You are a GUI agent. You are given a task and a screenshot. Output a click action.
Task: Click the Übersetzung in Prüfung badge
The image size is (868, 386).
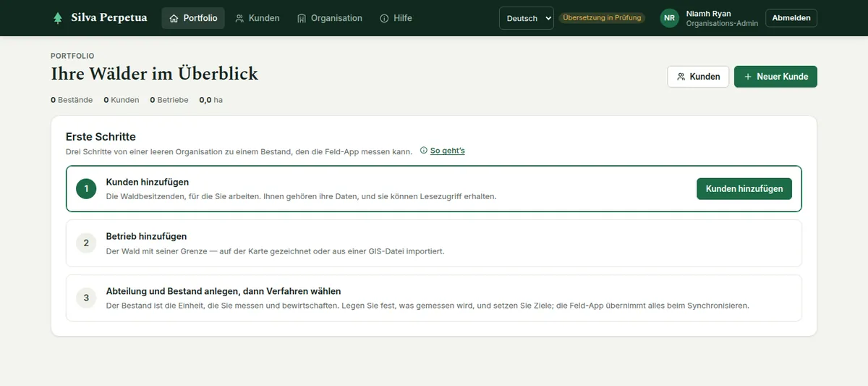603,17
